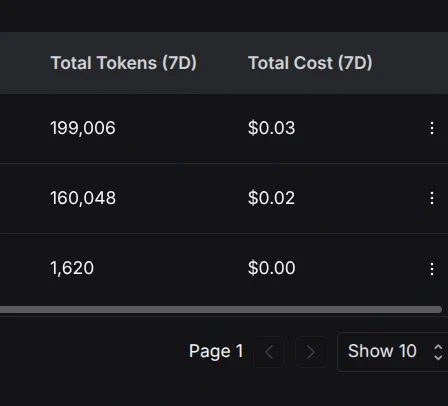Click the up/down arrows on Show 10
The image size is (448, 406).
(x=438, y=352)
